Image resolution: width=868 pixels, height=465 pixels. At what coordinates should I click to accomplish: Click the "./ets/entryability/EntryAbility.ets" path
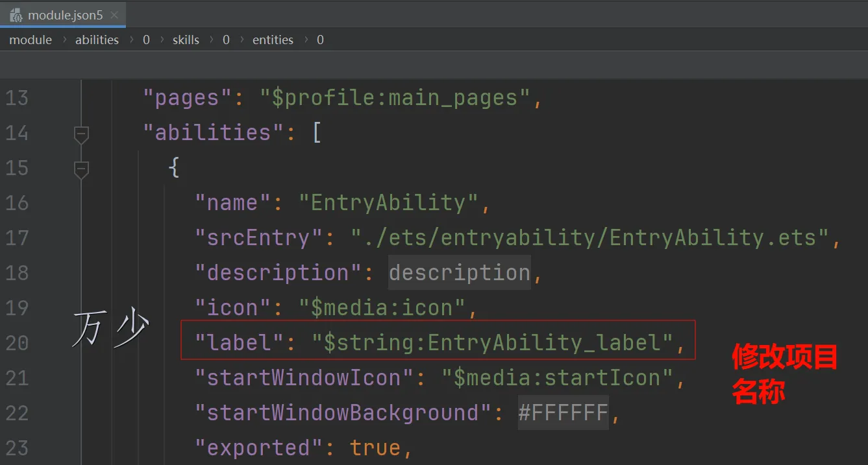pyautogui.click(x=590, y=238)
